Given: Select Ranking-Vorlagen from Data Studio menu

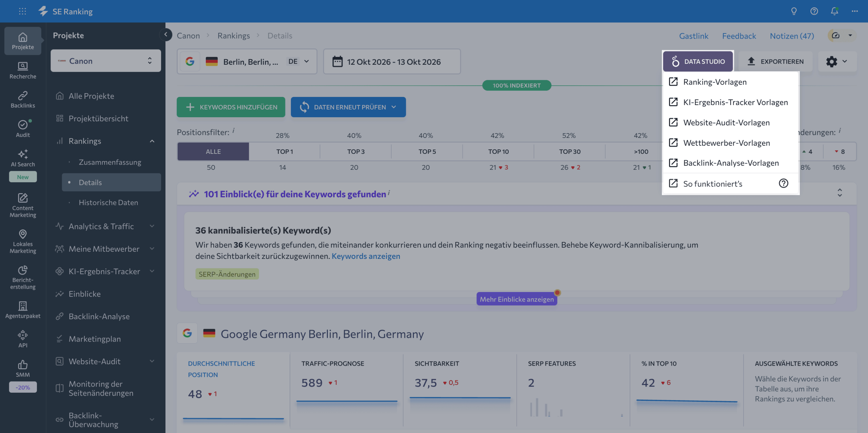Looking at the screenshot, I should point(731,82).
